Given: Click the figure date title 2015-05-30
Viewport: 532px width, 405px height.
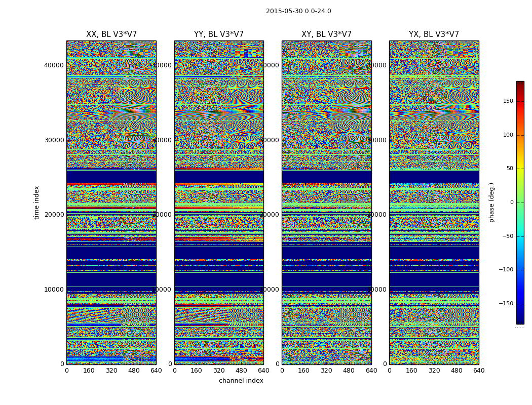Looking at the screenshot, I should 298,11.
